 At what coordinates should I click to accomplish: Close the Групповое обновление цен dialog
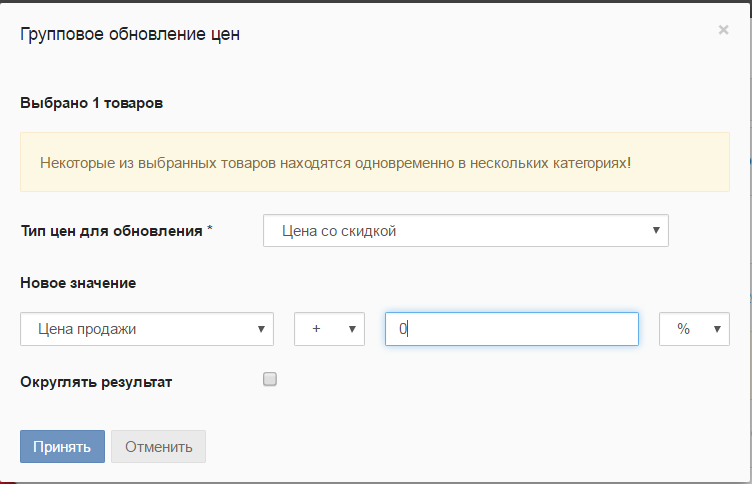pyautogui.click(x=723, y=30)
